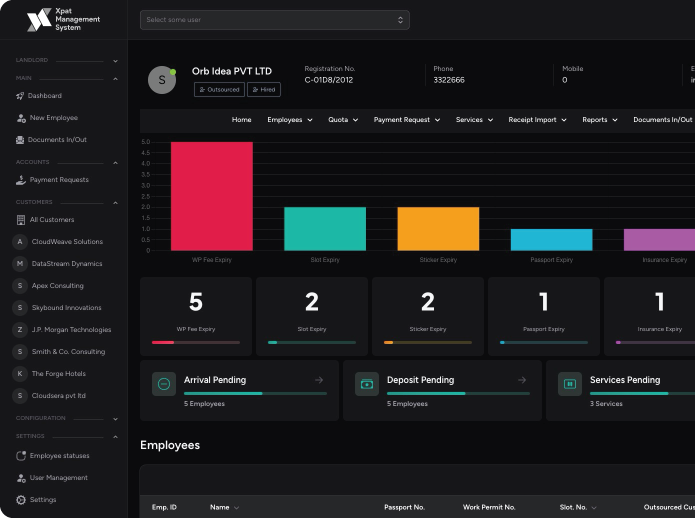
Task: Click the Payment Requests hand icon
Action: pyautogui.click(x=21, y=180)
